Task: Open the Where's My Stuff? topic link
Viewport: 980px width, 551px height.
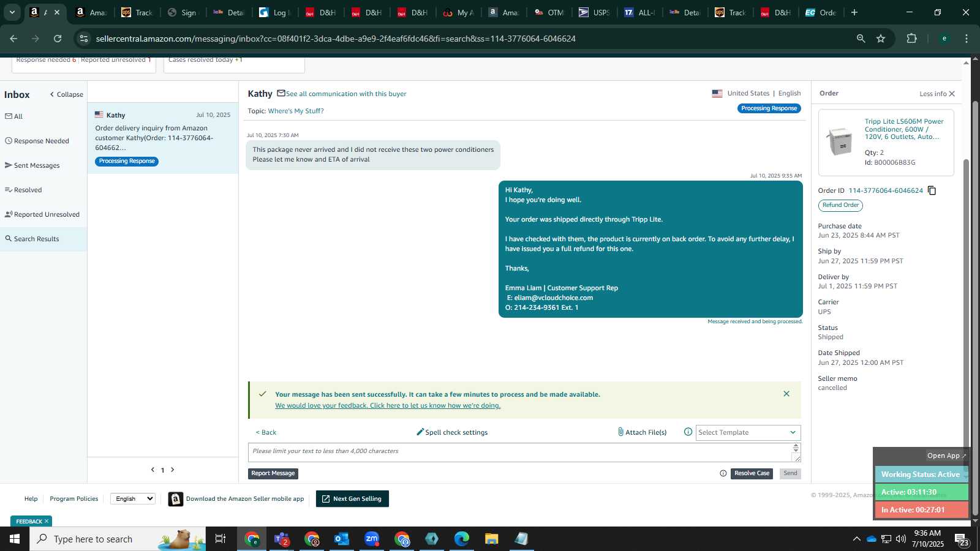Action: pos(296,111)
